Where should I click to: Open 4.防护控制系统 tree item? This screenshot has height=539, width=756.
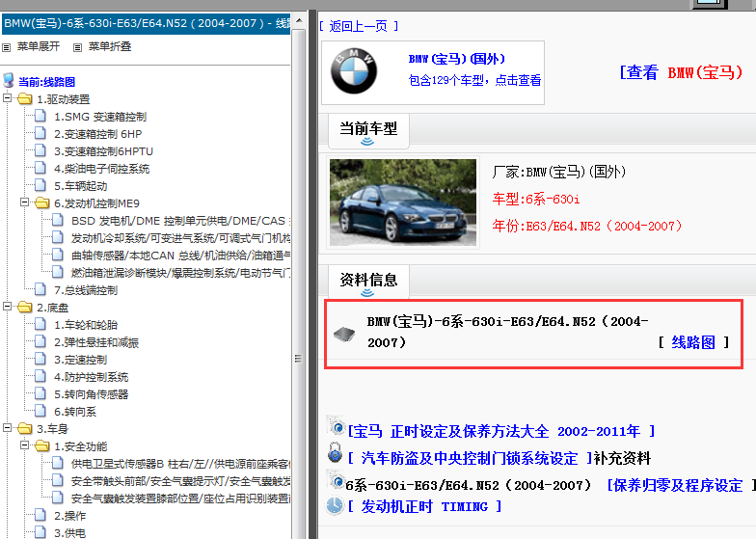(91, 378)
